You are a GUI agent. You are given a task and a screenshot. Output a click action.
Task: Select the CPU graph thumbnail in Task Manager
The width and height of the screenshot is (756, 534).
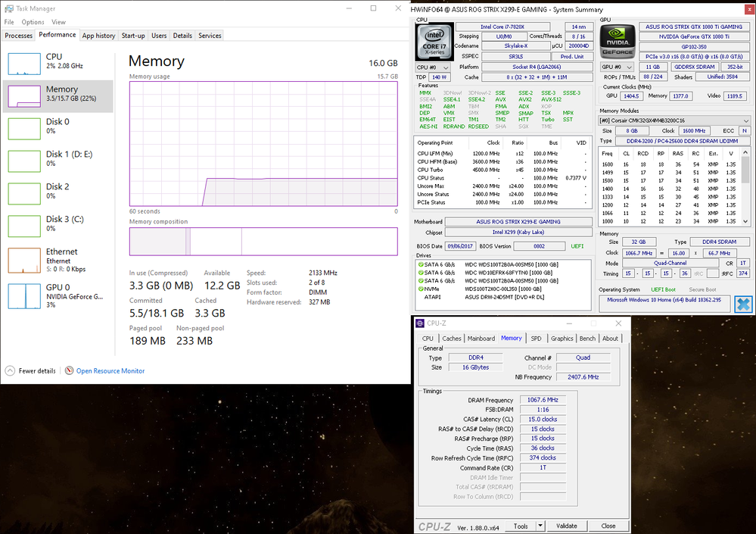(x=24, y=64)
